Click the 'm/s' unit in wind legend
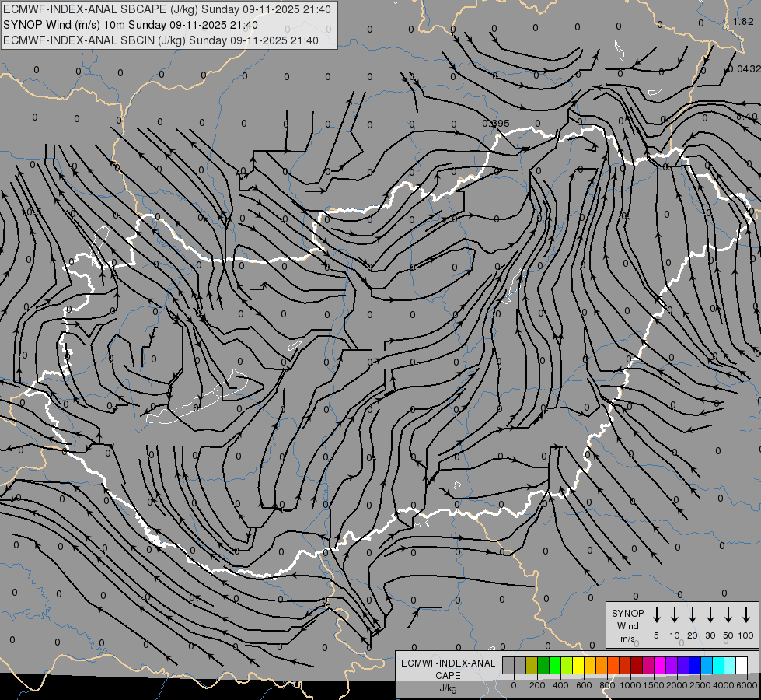This screenshot has width=761, height=700. click(627, 639)
